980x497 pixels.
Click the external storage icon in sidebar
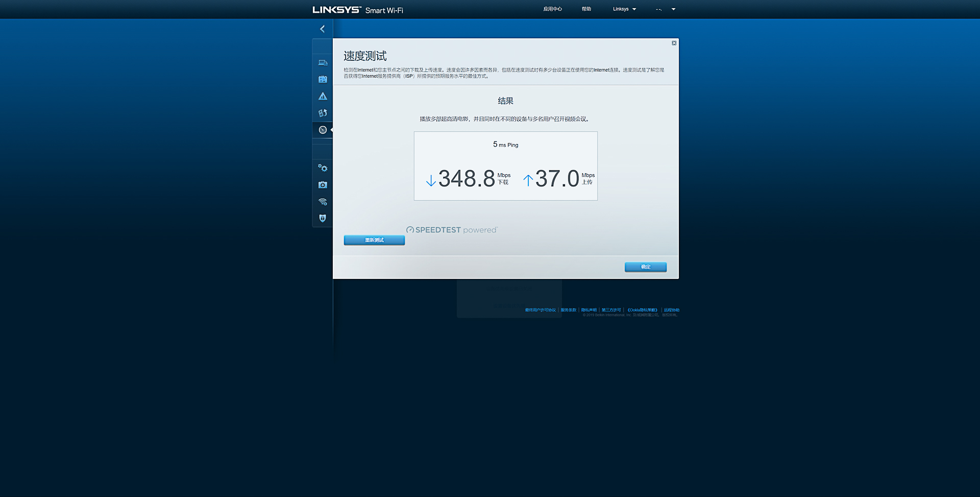click(x=322, y=184)
